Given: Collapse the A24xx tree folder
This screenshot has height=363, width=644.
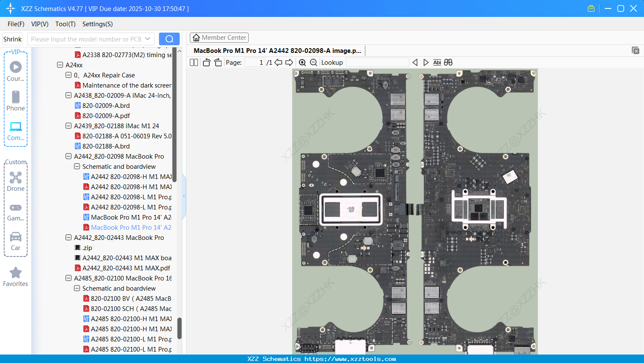Looking at the screenshot, I should (60, 65).
